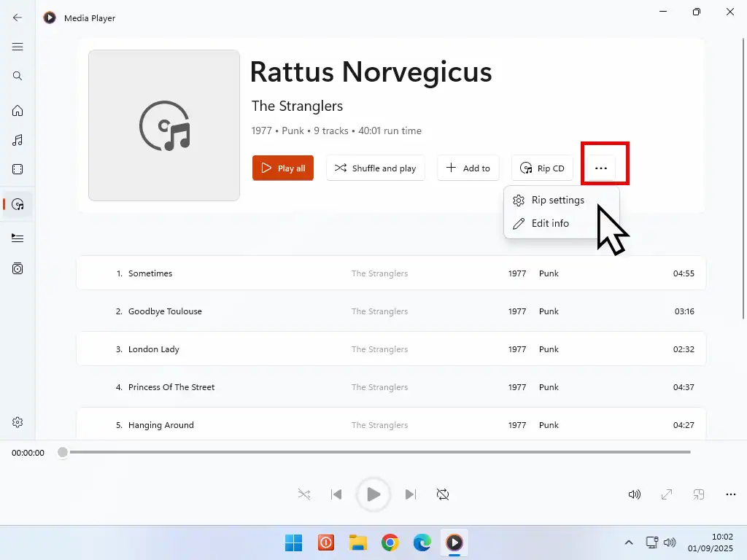Select track 4 Princess Of The Street
This screenshot has width=747, height=560.
pos(391,386)
